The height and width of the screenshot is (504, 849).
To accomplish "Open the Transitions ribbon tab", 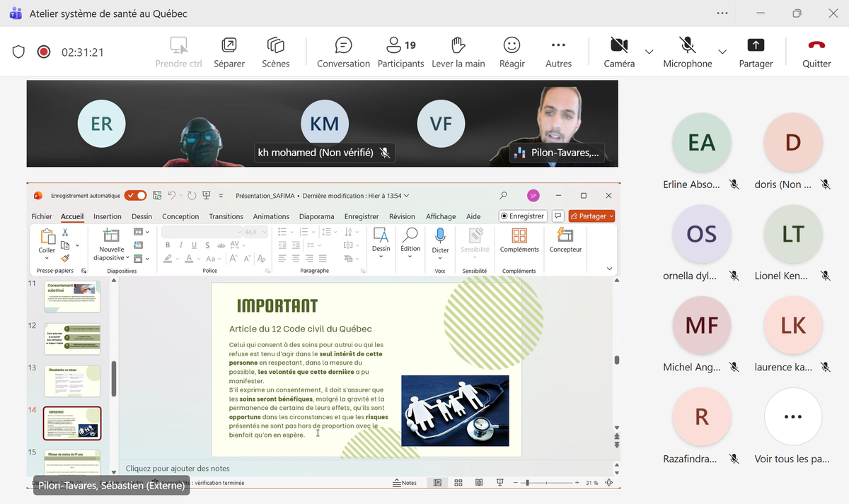I will pos(226,216).
